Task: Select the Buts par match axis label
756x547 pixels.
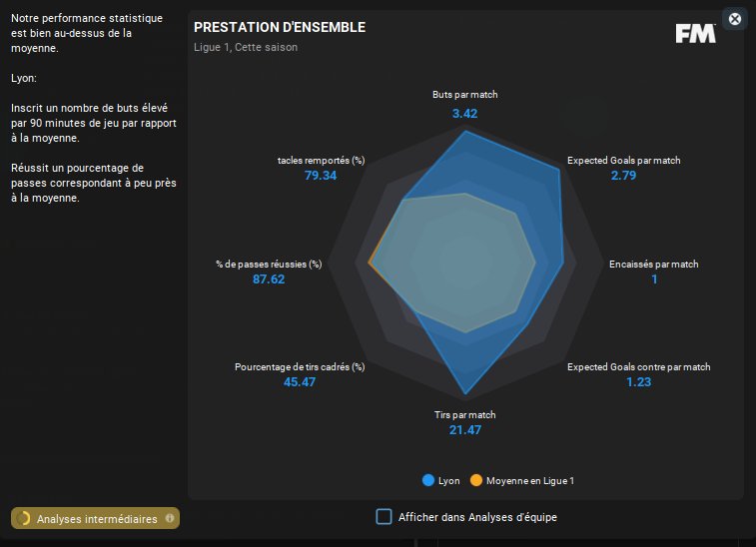Action: point(464,95)
